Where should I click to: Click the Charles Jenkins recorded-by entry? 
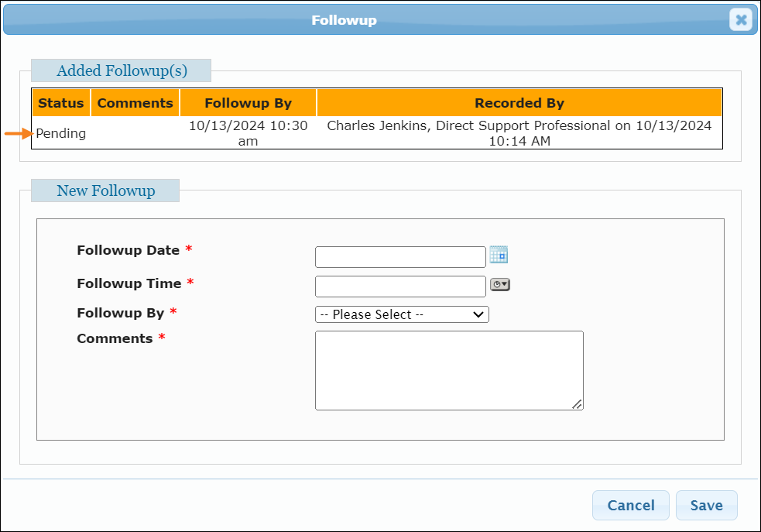(x=519, y=133)
